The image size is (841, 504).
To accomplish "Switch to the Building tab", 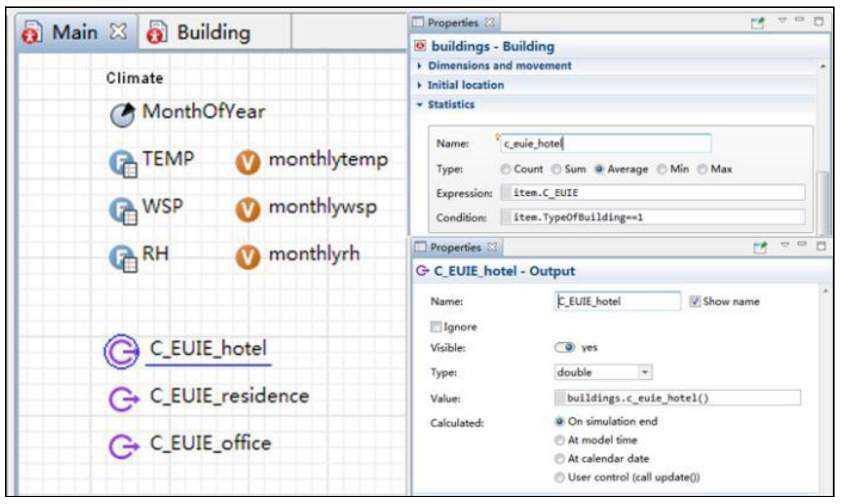I will point(213,33).
